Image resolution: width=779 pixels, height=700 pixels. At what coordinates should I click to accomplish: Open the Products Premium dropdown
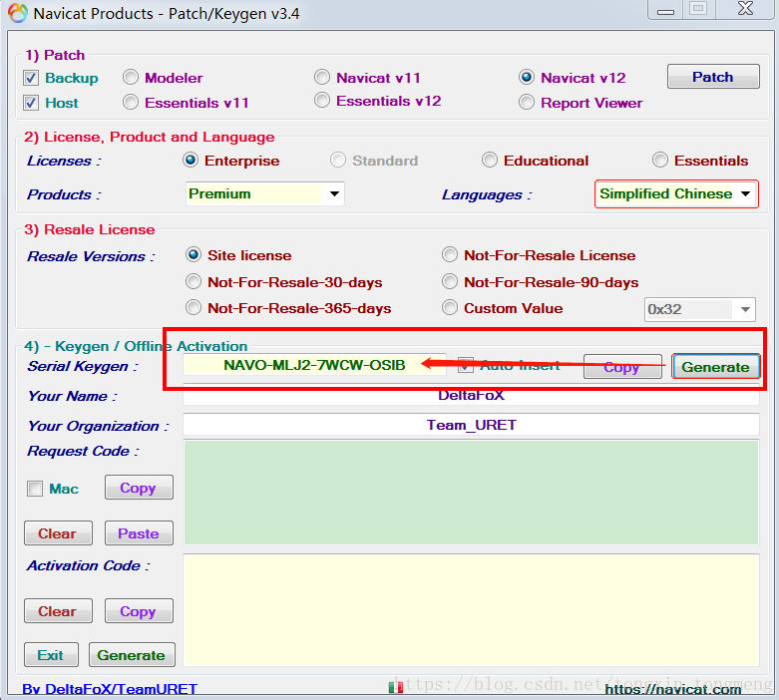264,193
